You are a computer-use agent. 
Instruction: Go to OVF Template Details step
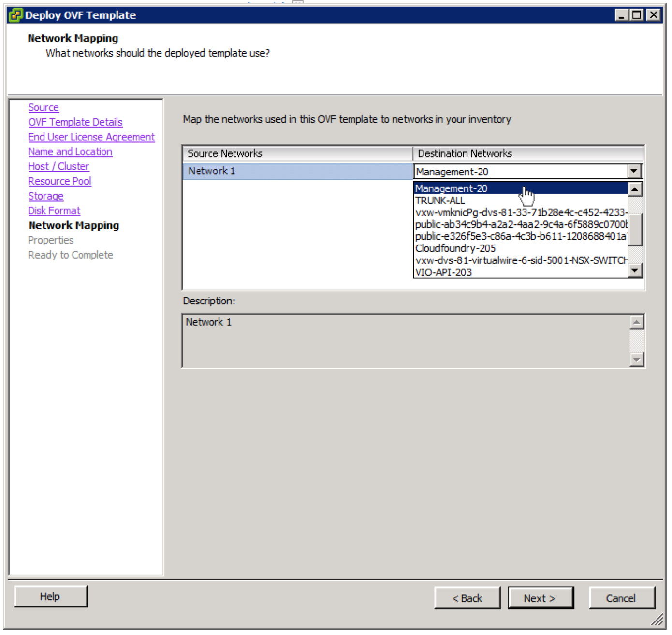(x=75, y=122)
